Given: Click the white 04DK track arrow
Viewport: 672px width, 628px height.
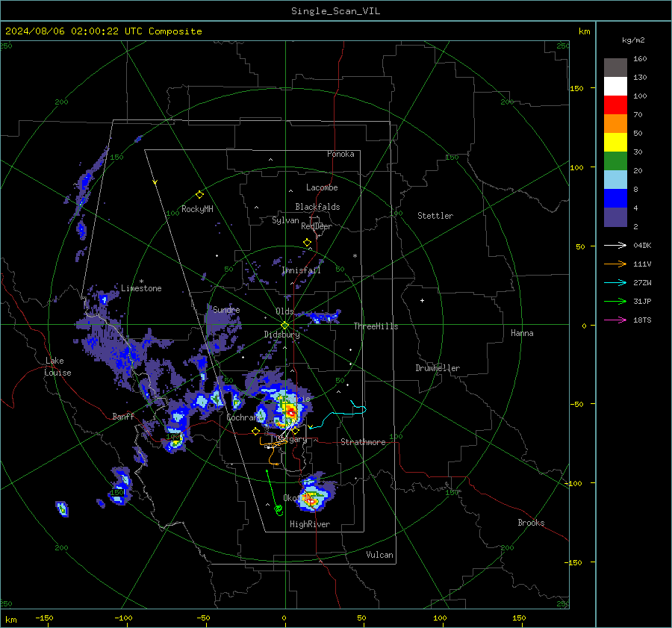Looking at the screenshot, I should pos(615,245).
